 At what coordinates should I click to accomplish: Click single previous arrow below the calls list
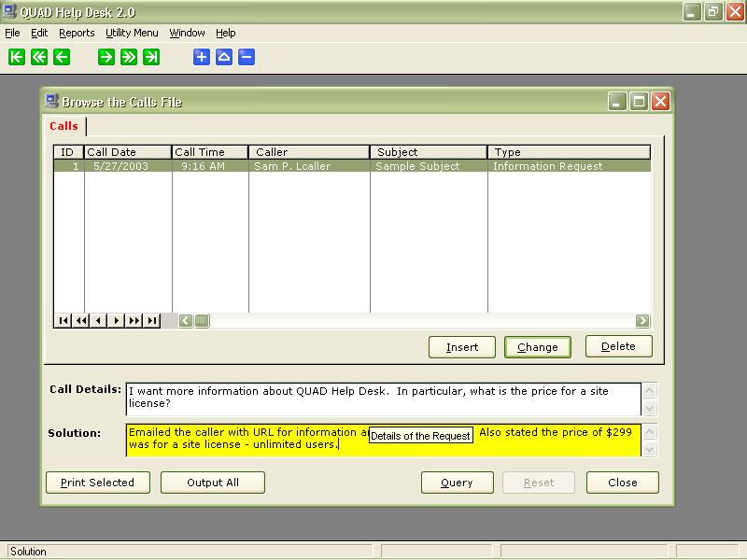(99, 320)
